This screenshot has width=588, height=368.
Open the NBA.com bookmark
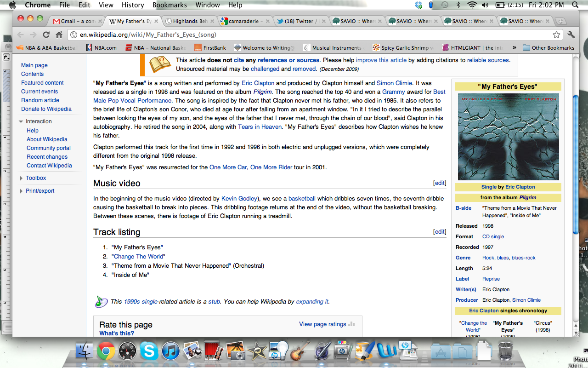tap(101, 47)
